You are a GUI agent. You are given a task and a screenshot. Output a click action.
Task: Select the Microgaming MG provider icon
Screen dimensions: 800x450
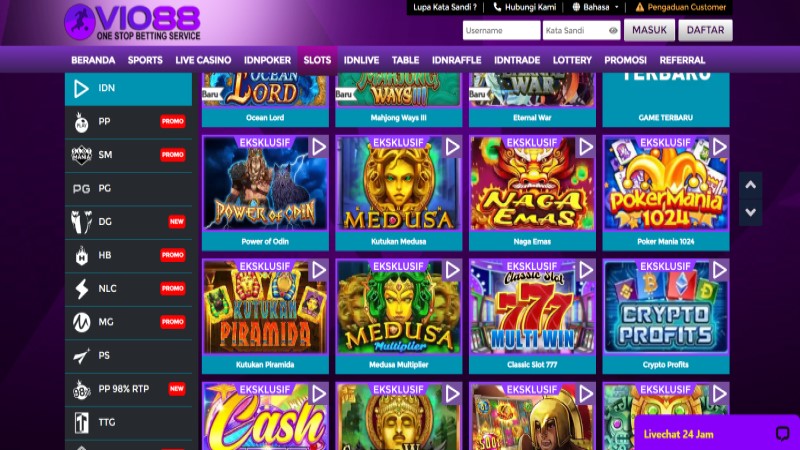tap(81, 322)
